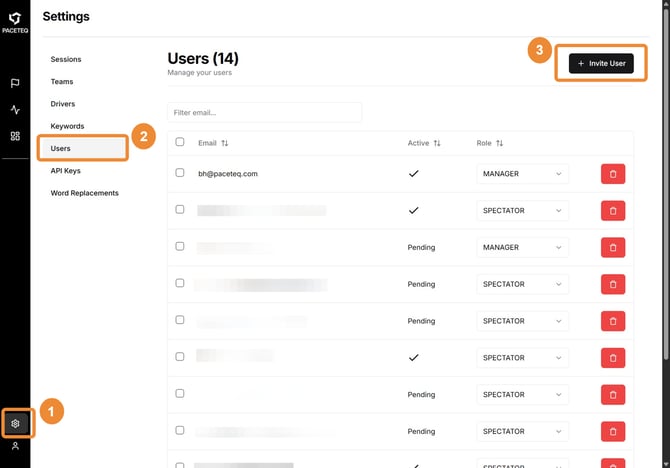The image size is (670, 468).
Task: Delete the active SPECTATOR just below bh@paceteq.com
Action: click(613, 211)
